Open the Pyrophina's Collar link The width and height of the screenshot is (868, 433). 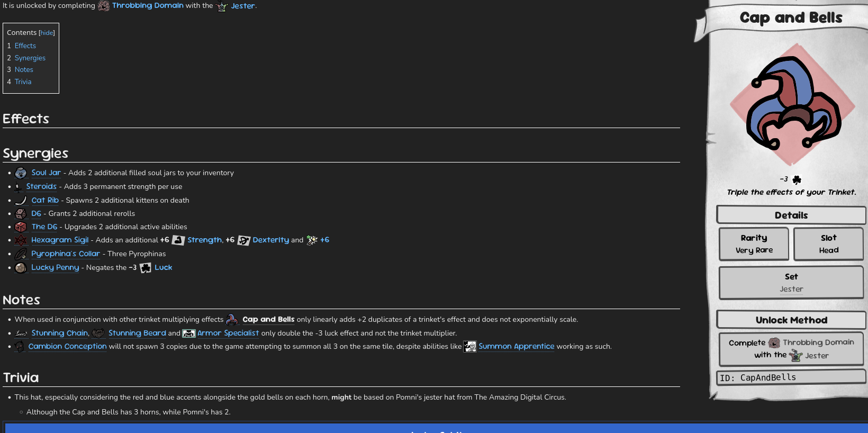66,254
